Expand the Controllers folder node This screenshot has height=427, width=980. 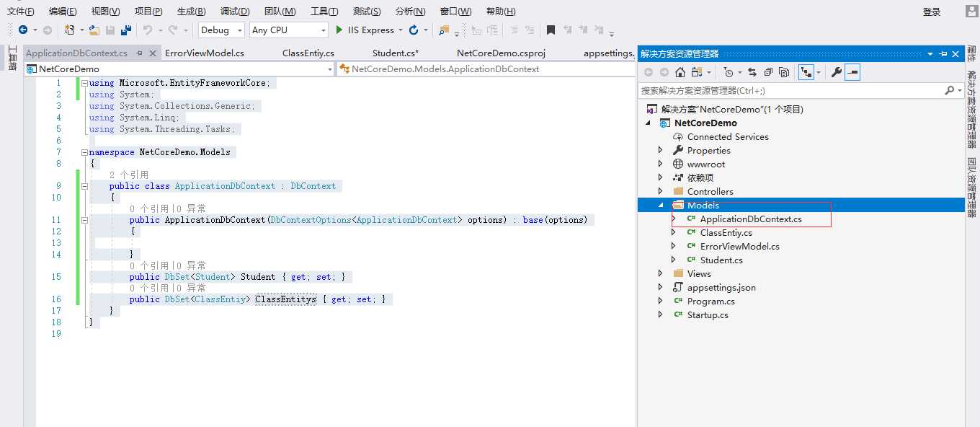tap(660, 191)
